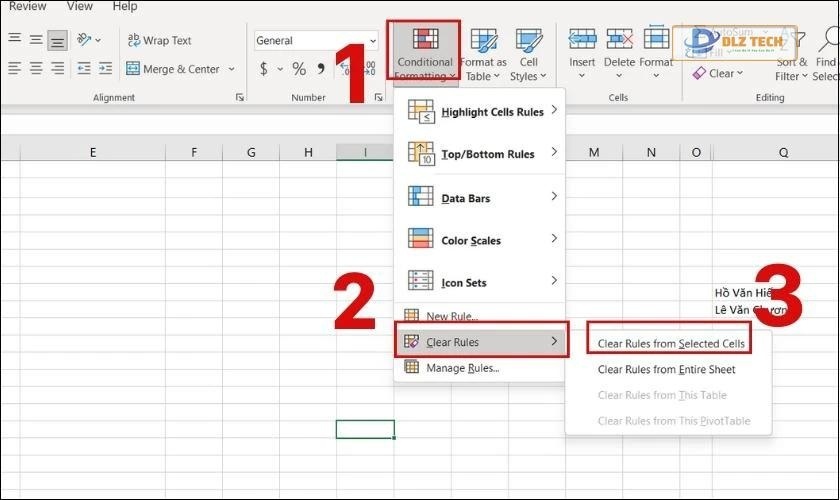This screenshot has height=500, width=840.
Task: Toggle center horizontal alignment
Action: tap(37, 69)
